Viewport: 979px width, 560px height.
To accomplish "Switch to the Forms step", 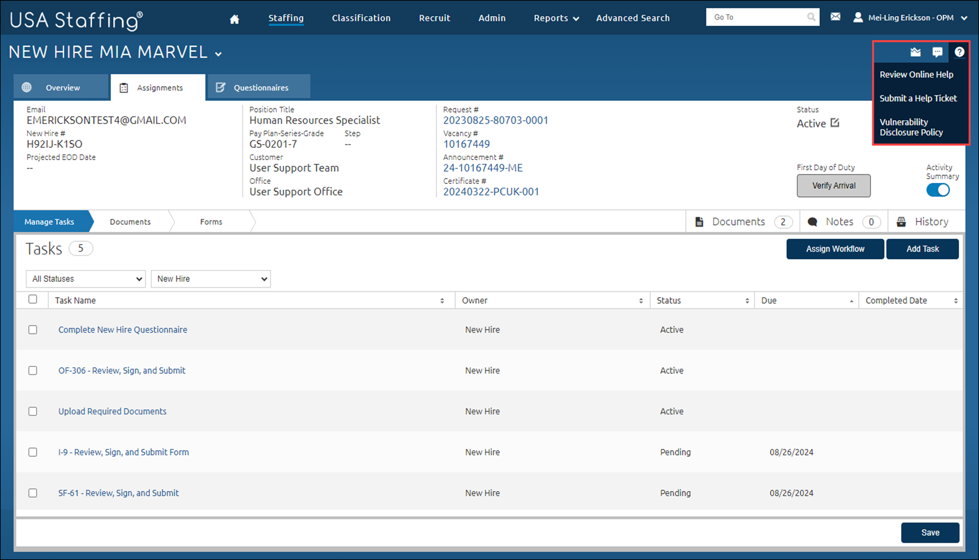I will pos(211,222).
